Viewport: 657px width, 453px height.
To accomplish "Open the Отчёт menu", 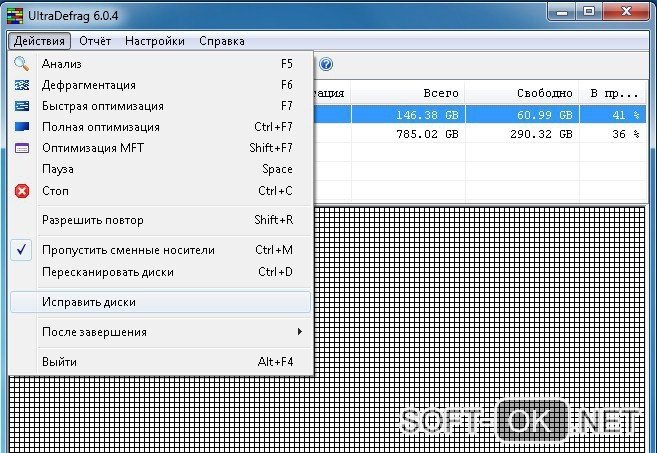I will (95, 41).
